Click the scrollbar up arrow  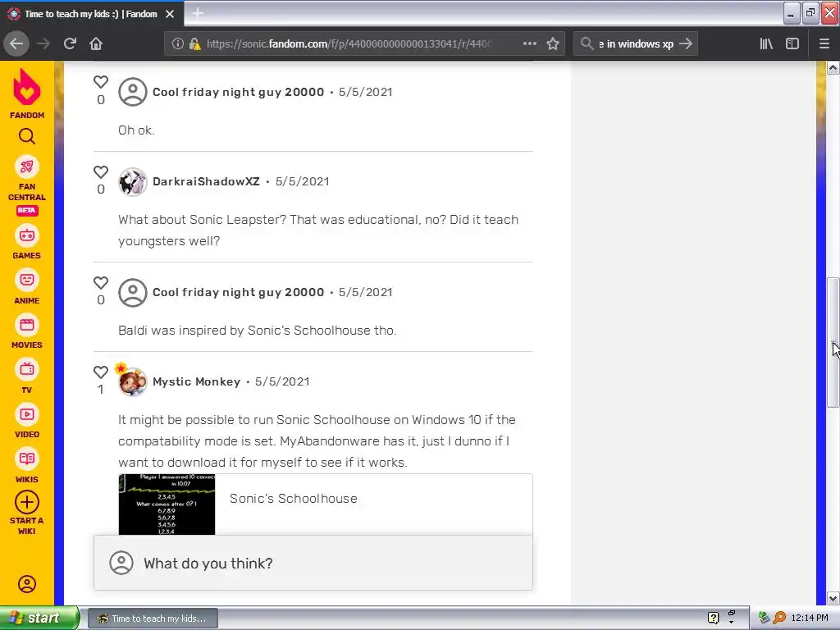pos(833,67)
